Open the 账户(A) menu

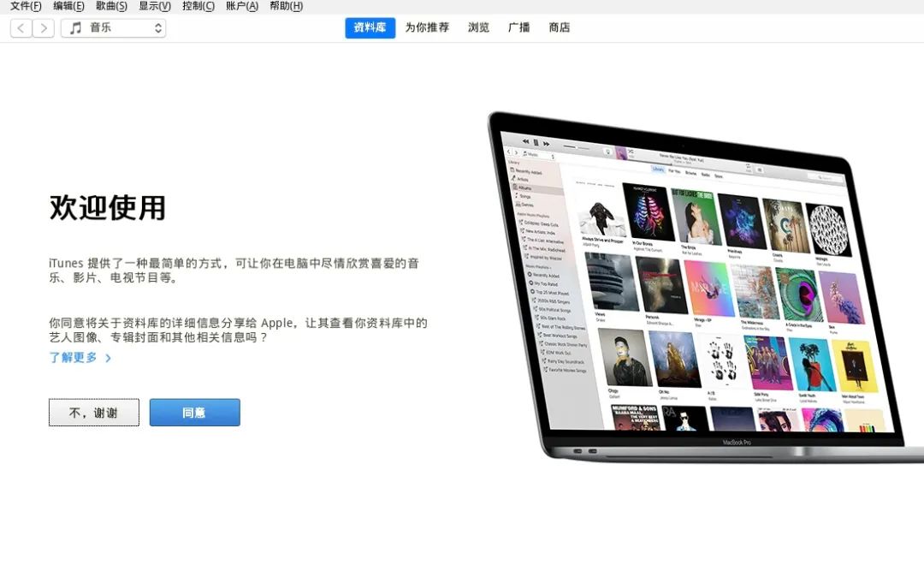pos(241,6)
